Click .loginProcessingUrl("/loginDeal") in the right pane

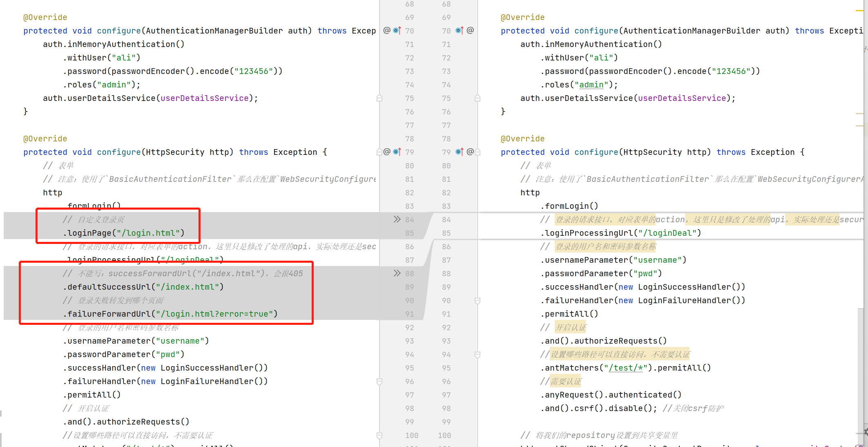(x=621, y=233)
